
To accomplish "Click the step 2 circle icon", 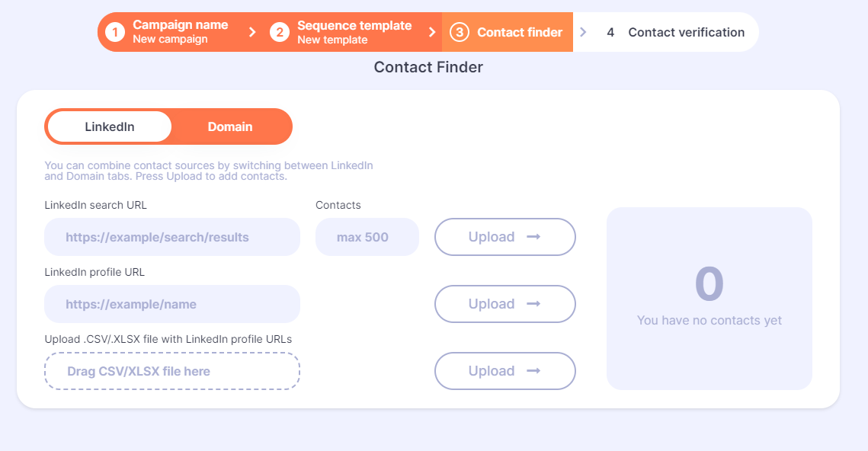I will tap(280, 32).
